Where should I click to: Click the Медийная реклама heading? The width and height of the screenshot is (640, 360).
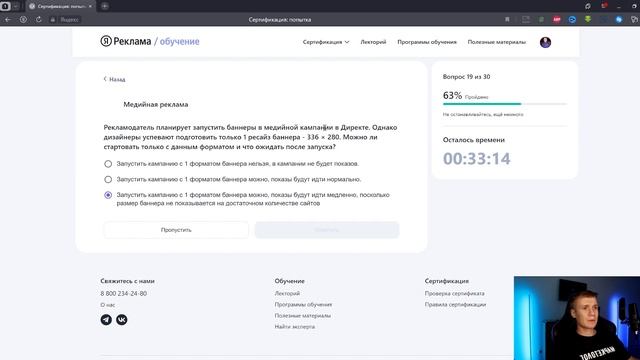[156, 104]
